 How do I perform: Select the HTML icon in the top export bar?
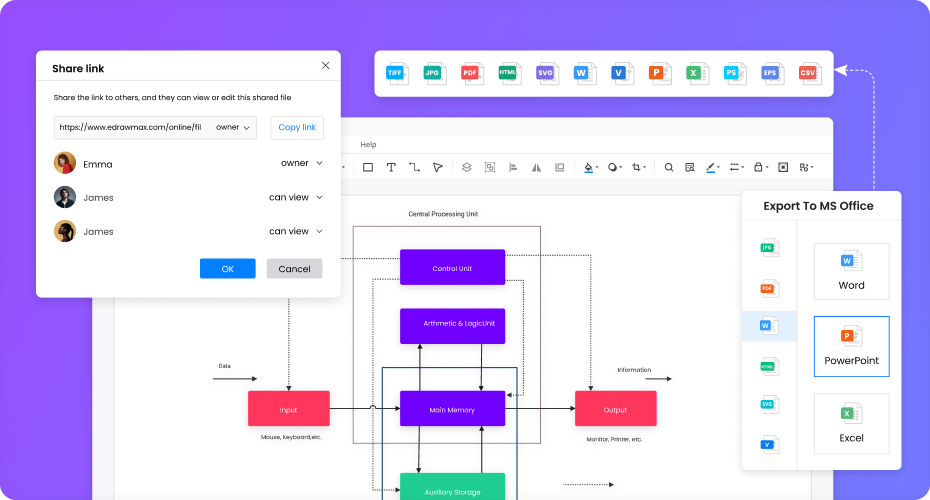click(509, 73)
